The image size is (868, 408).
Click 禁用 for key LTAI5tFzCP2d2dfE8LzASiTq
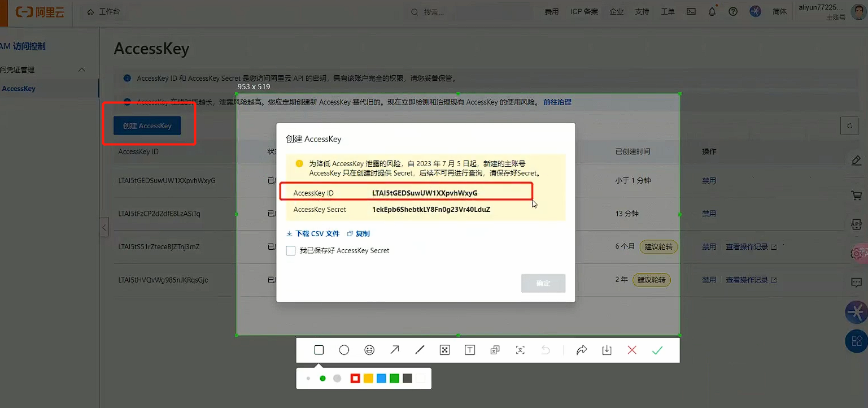[709, 214]
